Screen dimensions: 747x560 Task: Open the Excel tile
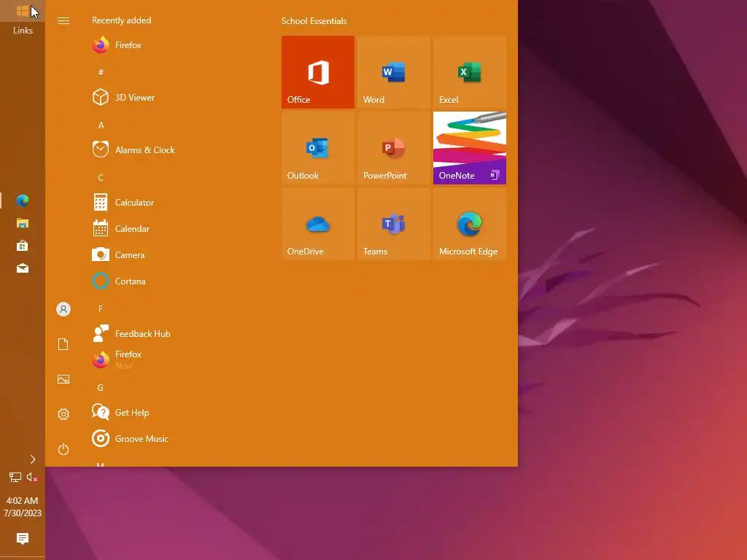pos(469,72)
